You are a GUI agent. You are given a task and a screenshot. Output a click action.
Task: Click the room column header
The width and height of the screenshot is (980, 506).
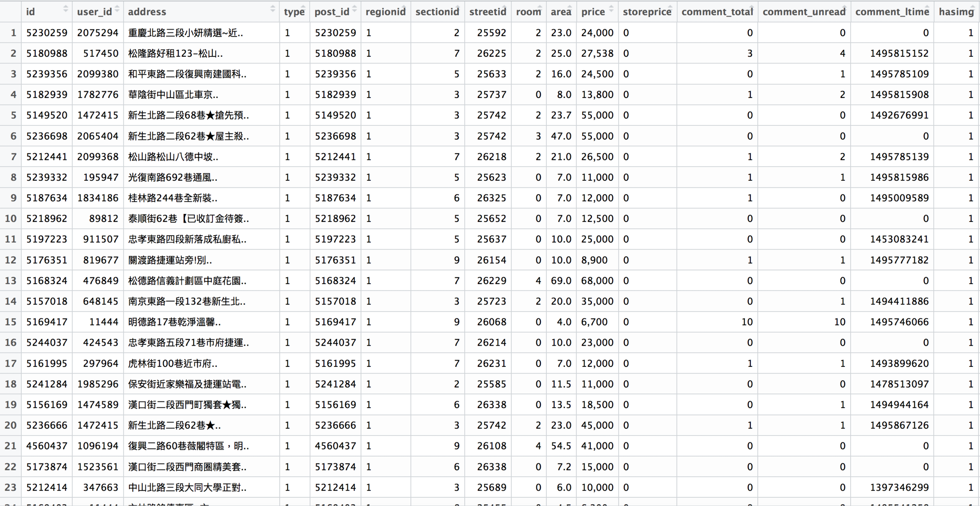528,12
